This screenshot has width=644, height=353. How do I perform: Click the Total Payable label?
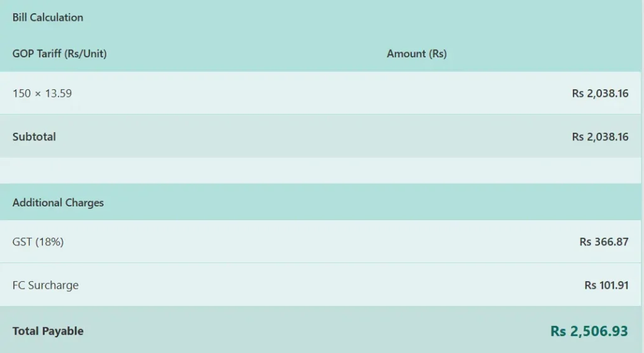pos(48,331)
